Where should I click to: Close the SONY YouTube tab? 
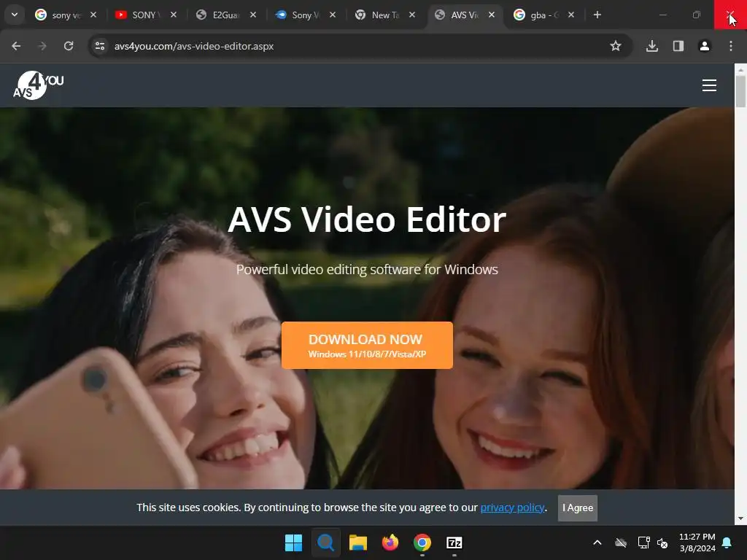[x=174, y=15]
